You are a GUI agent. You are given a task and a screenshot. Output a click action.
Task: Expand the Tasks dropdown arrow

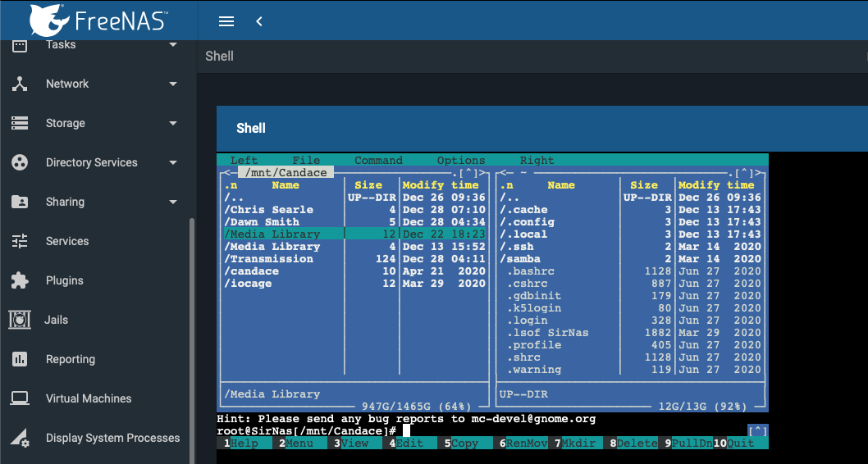coord(173,44)
